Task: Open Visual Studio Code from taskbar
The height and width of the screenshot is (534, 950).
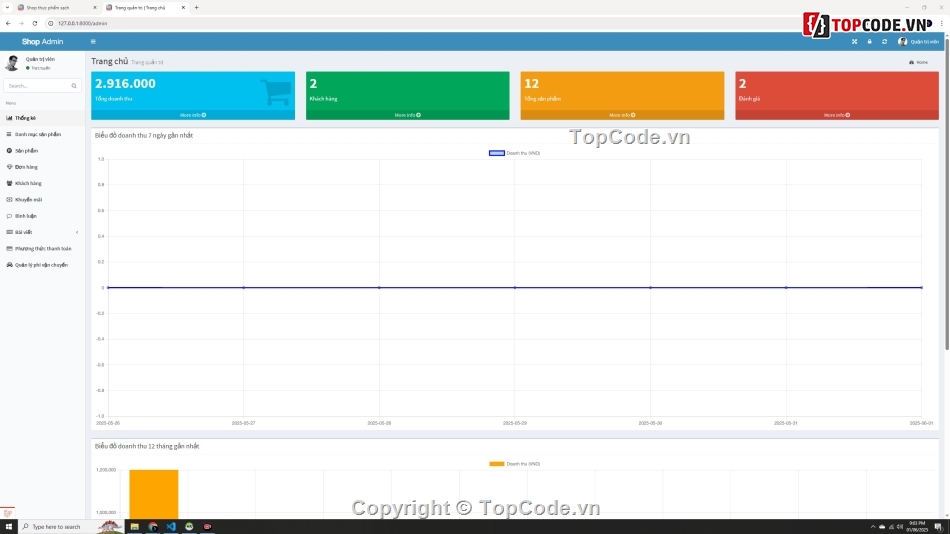Action: click(171, 527)
